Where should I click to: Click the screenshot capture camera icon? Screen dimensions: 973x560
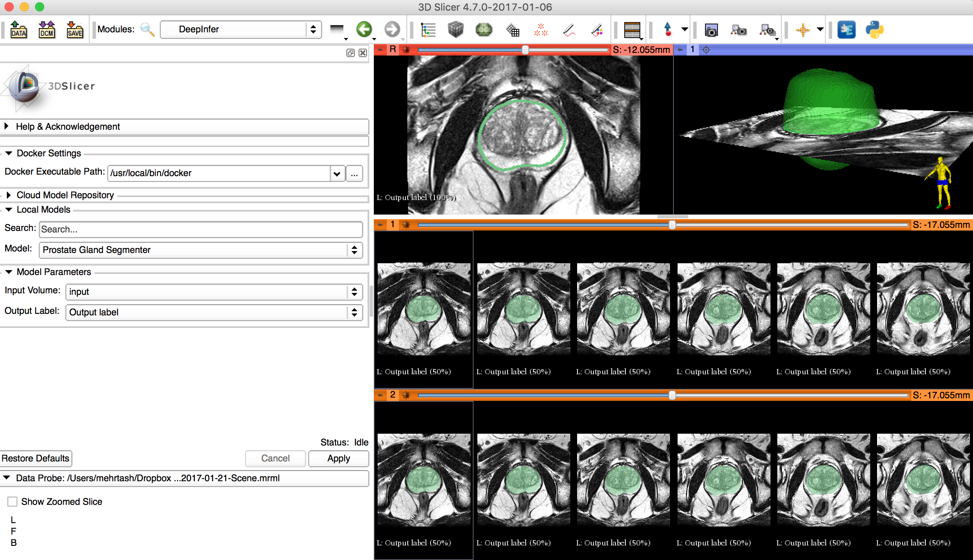[711, 30]
